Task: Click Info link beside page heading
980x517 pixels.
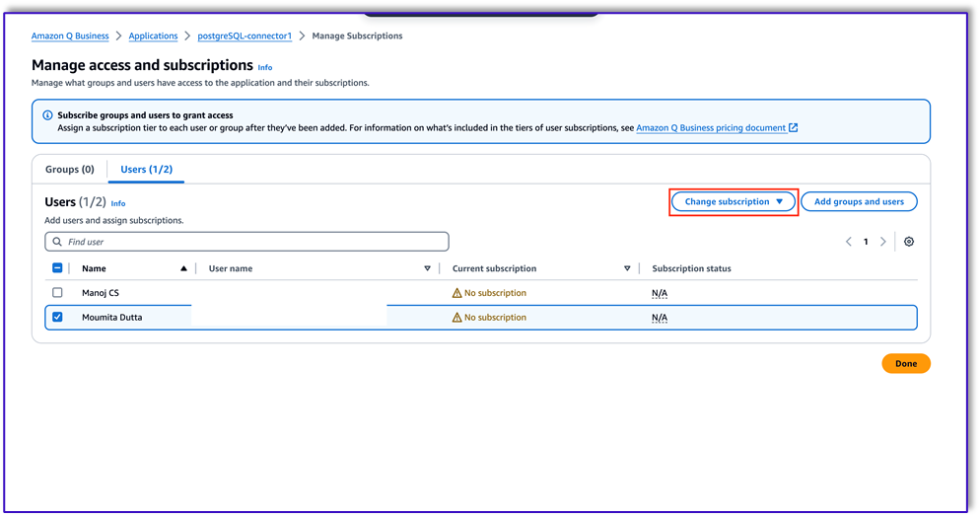Action: [265, 67]
